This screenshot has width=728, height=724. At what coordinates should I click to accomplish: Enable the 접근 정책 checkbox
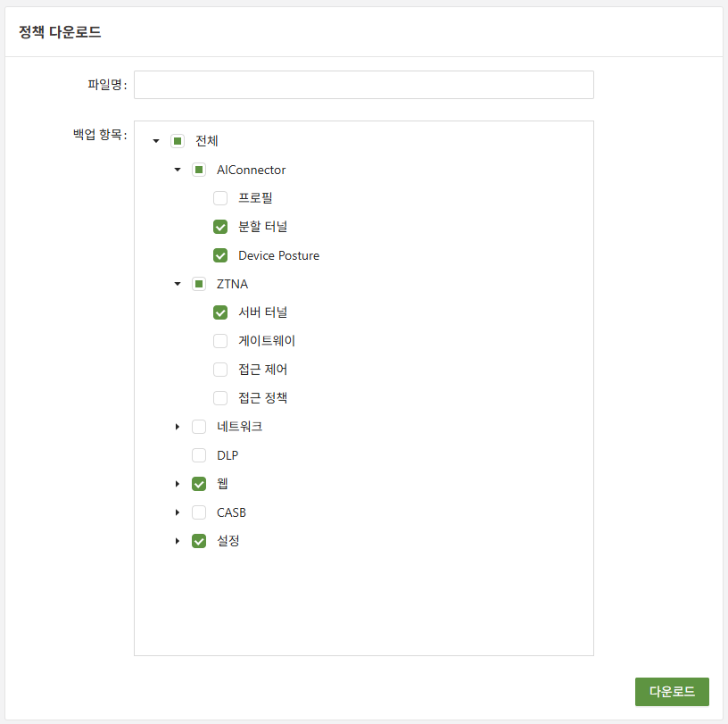click(x=220, y=398)
